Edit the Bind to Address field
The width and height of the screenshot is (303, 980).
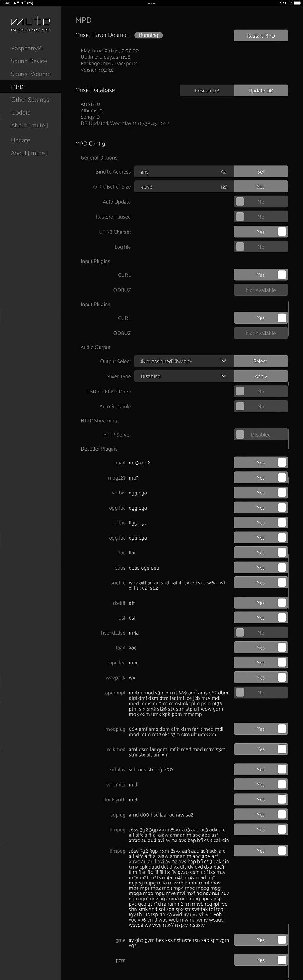point(184,172)
